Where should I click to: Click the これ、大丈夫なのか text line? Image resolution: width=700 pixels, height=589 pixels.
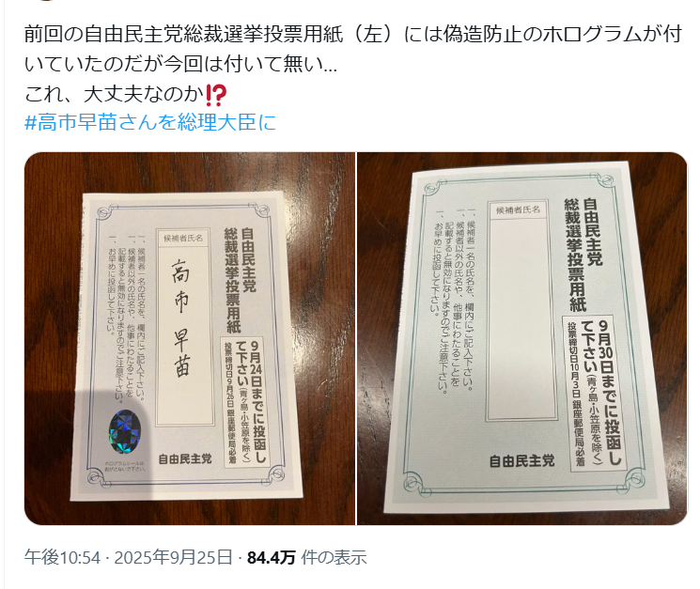[126, 94]
